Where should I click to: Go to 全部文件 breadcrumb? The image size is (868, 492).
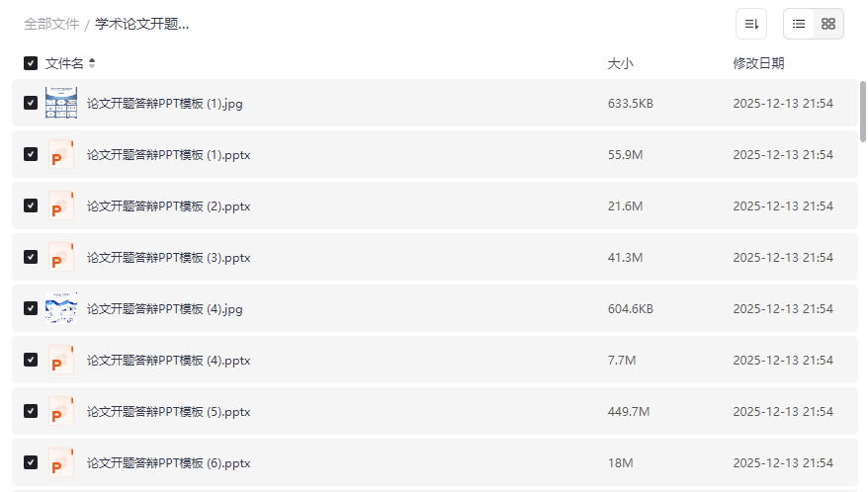51,24
